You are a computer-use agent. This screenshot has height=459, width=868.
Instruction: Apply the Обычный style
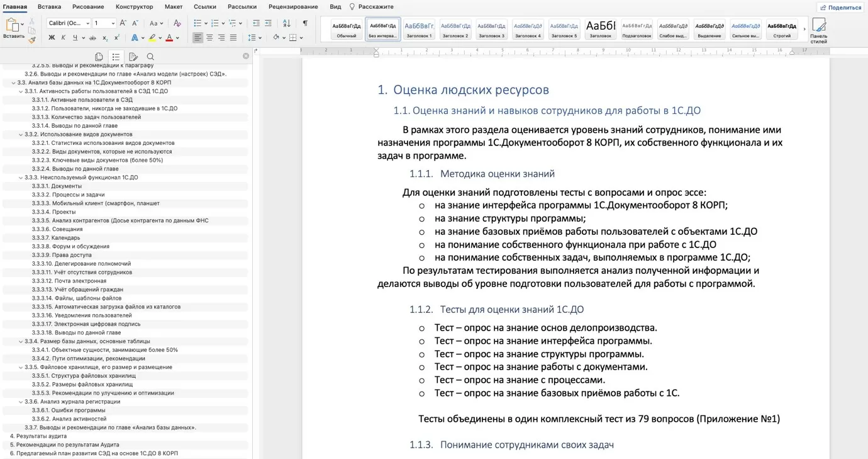tap(347, 29)
